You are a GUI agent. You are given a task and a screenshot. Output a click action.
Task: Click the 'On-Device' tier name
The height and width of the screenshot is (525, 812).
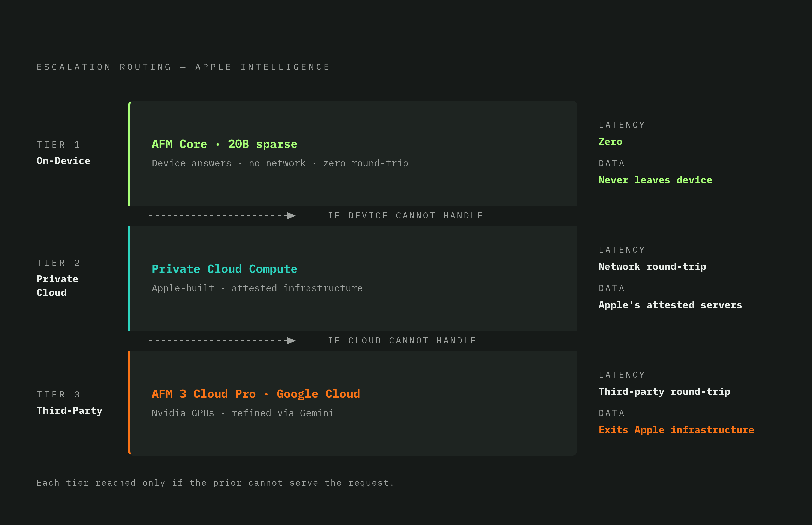coord(64,161)
